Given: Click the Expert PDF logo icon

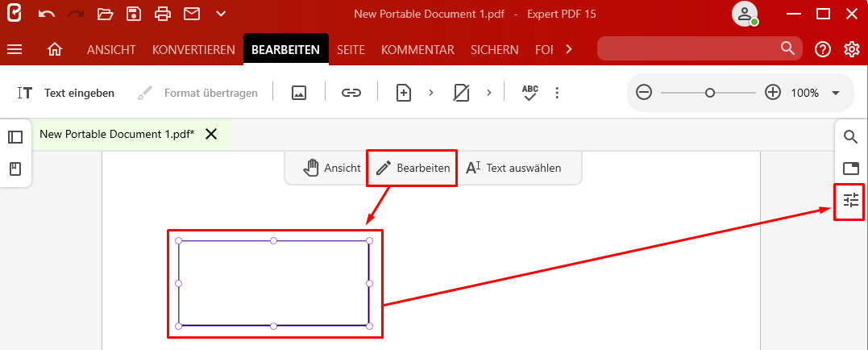Looking at the screenshot, I should pos(14,14).
